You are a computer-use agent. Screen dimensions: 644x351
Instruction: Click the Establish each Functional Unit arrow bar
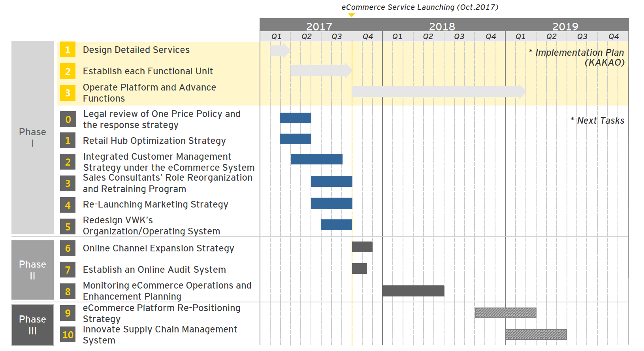click(321, 70)
